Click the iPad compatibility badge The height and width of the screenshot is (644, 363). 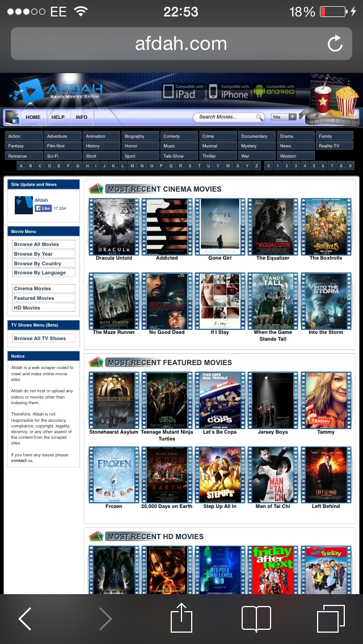pos(183,91)
